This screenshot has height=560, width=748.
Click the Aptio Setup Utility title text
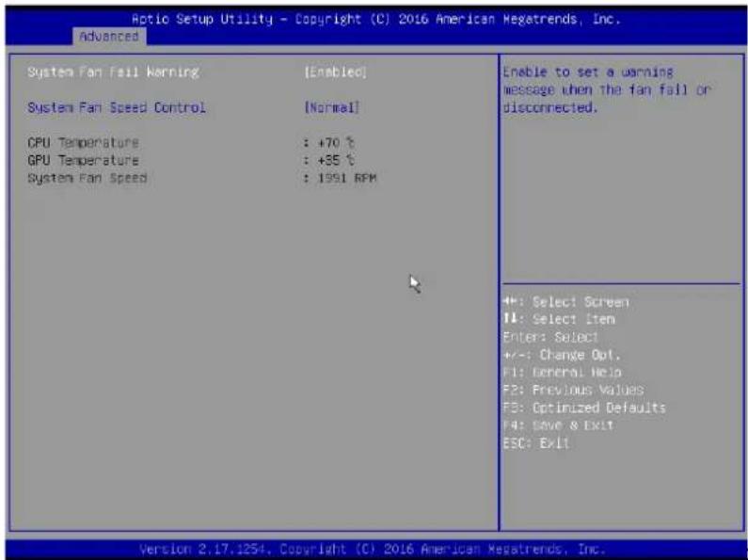coord(376,19)
